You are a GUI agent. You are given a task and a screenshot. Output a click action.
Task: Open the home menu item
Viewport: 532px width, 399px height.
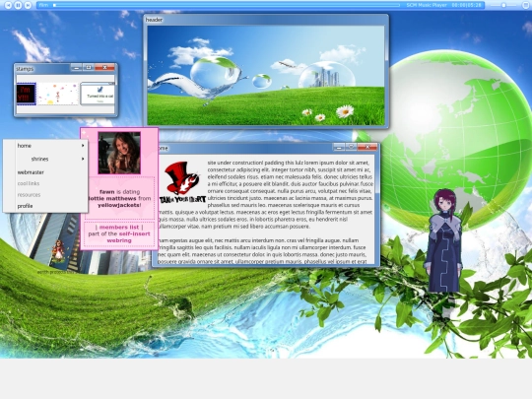click(45, 146)
